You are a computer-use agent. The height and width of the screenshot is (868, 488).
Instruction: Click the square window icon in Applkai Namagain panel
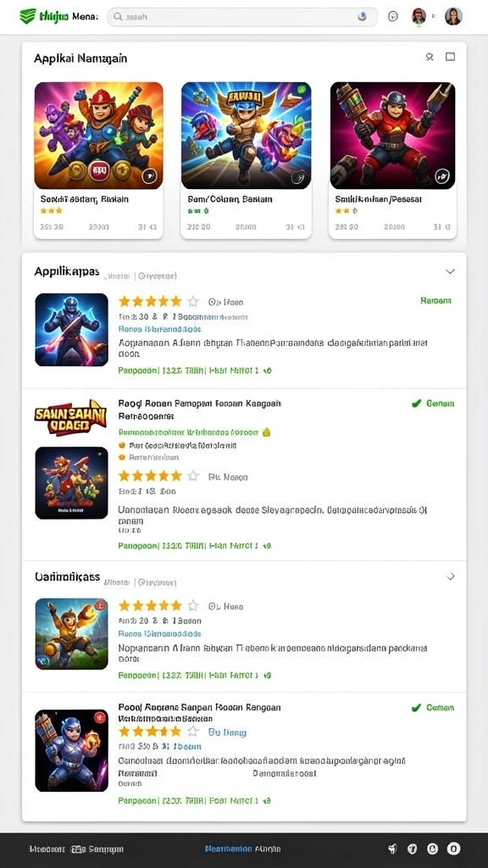pyautogui.click(x=451, y=57)
